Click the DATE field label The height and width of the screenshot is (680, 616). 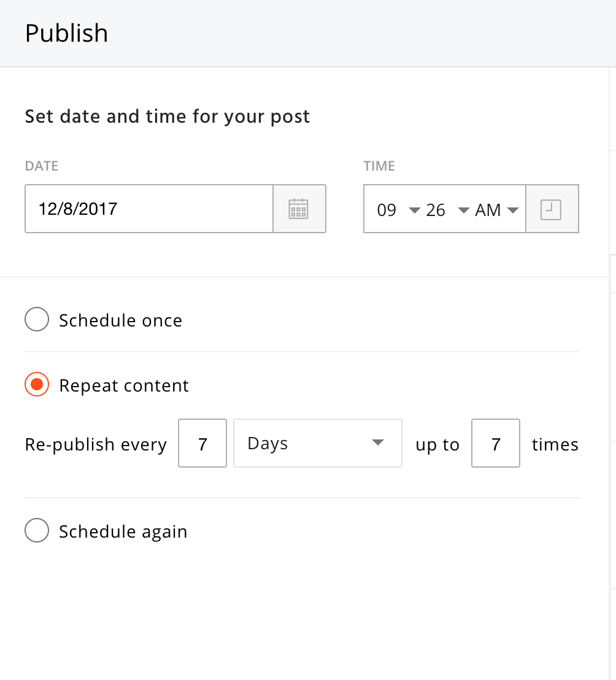[x=42, y=166]
